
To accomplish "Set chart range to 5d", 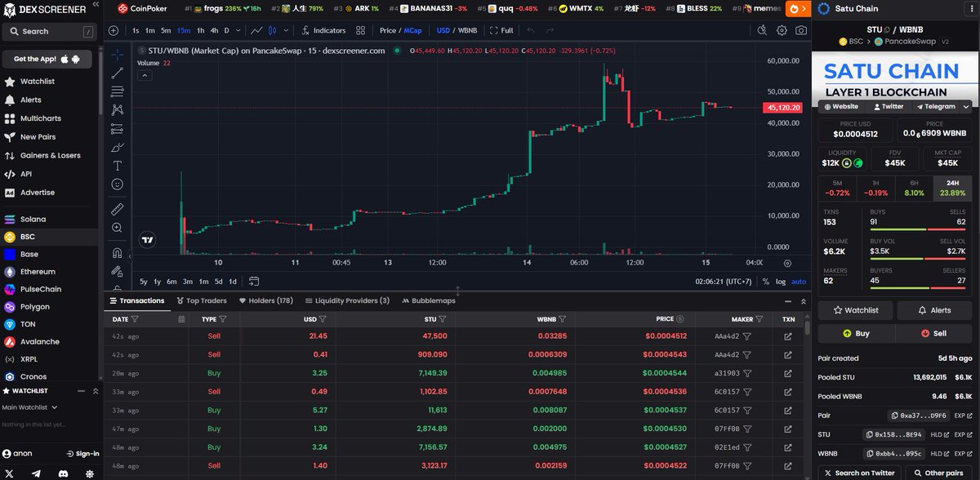I will pyautogui.click(x=218, y=282).
